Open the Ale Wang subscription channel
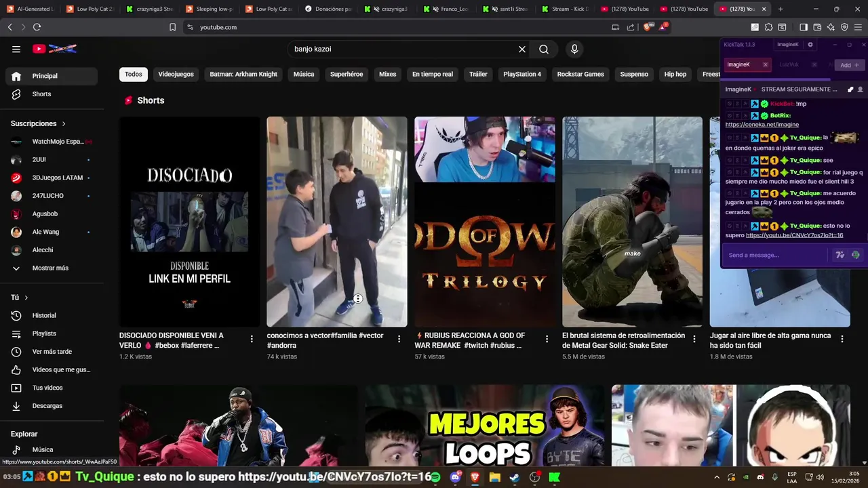868x488 pixels. pos(52,232)
